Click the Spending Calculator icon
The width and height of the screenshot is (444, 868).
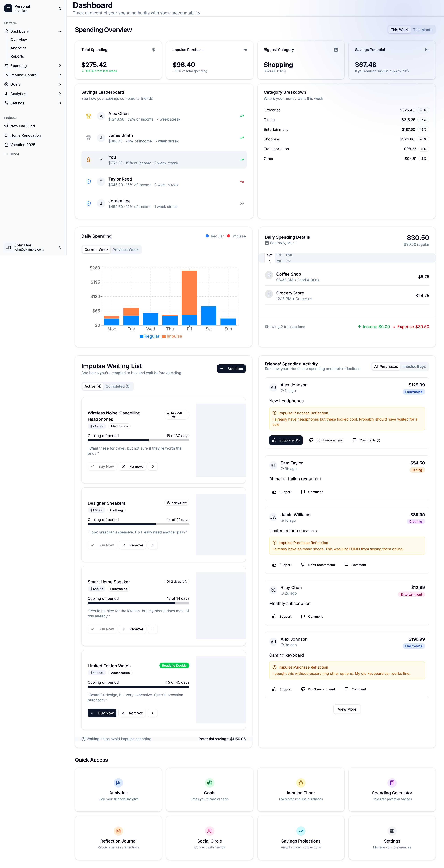392,783
